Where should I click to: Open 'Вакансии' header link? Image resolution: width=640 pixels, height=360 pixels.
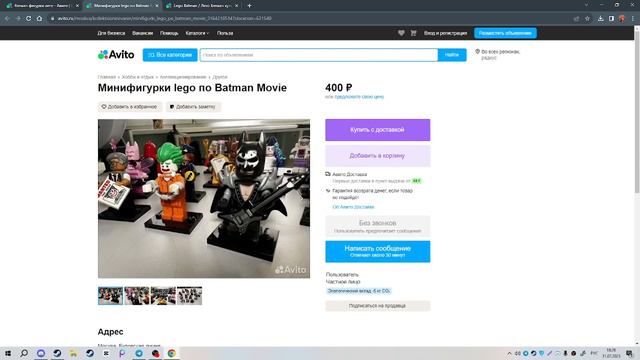point(142,33)
